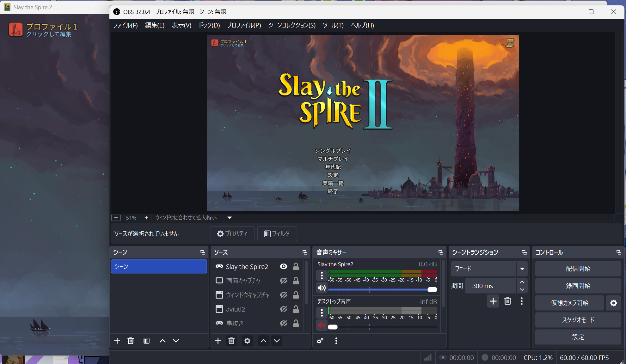Delete selected source using trash icon

[x=231, y=341]
